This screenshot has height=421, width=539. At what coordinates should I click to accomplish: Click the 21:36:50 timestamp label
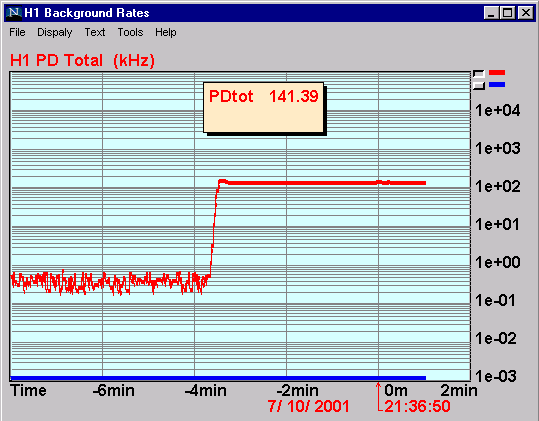pos(417,407)
